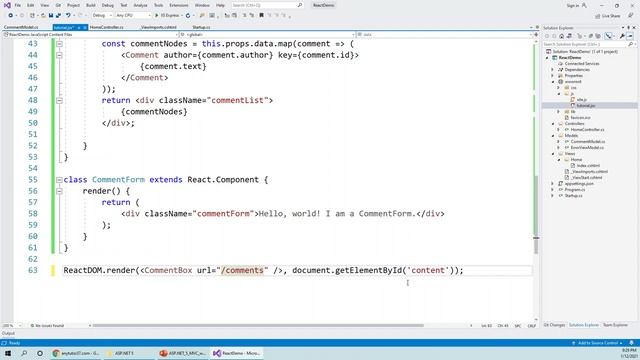Collapse the wwwroot folder node
This screenshot has width=640, height=360.
coord(553,82)
